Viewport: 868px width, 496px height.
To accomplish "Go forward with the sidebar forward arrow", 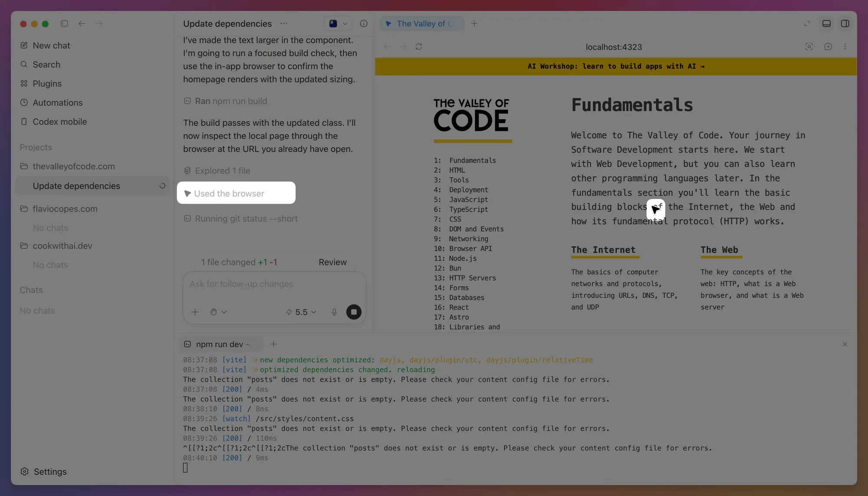I will click(99, 23).
